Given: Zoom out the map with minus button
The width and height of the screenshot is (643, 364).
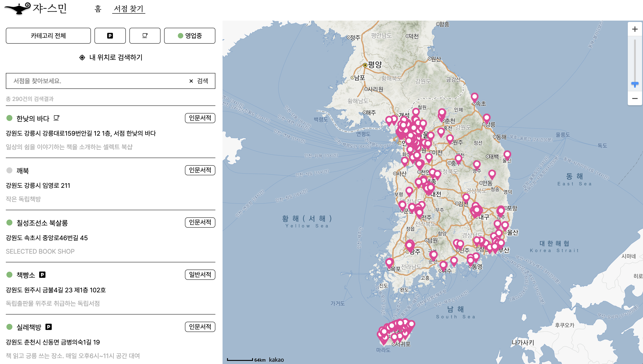Looking at the screenshot, I should 635,98.
